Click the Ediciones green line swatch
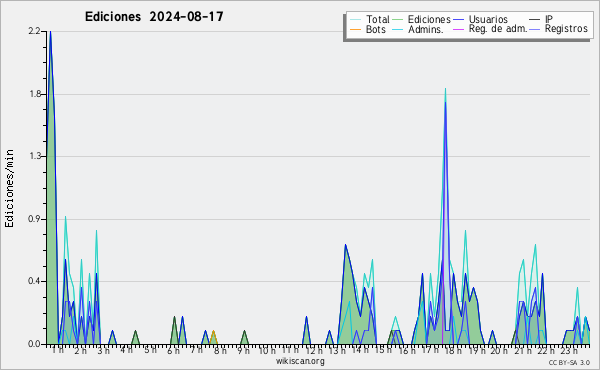 tap(398, 20)
